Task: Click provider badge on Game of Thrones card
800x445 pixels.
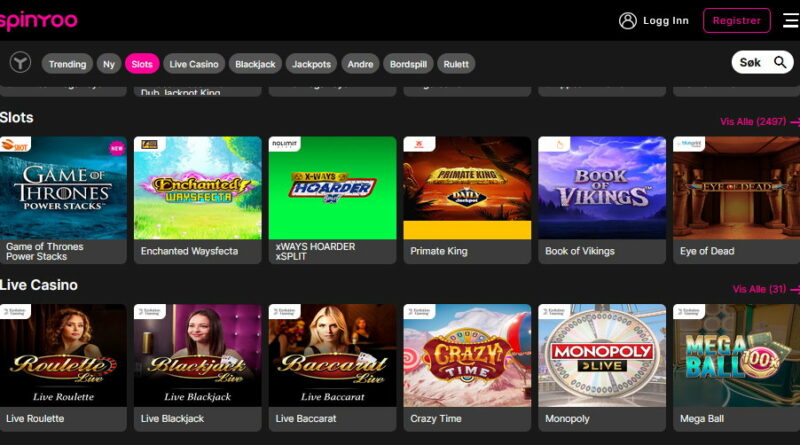Action: pos(15,144)
